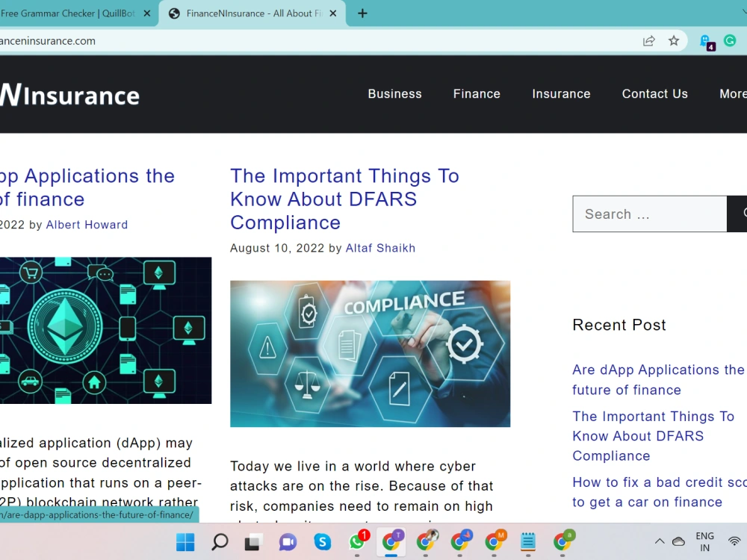
Task: Open the Ghostery extension icon with badge 4
Action: [707, 42]
